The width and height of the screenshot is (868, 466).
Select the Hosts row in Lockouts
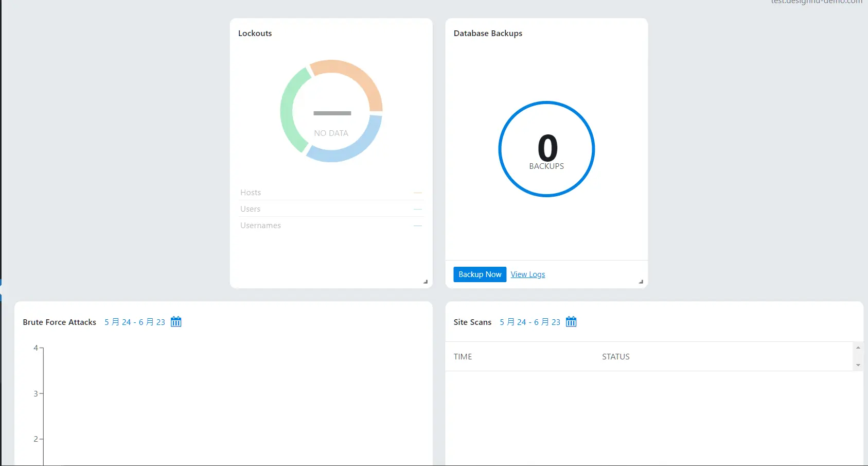coord(331,193)
